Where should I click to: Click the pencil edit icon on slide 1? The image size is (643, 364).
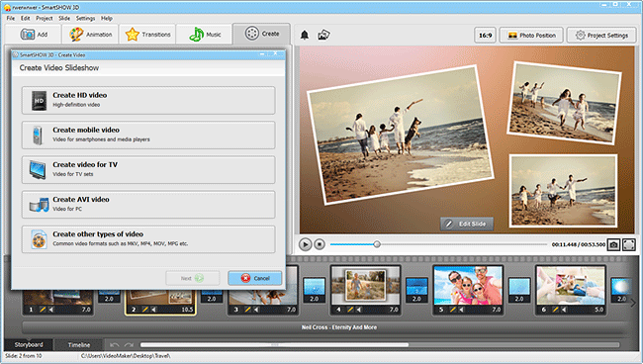(x=43, y=310)
